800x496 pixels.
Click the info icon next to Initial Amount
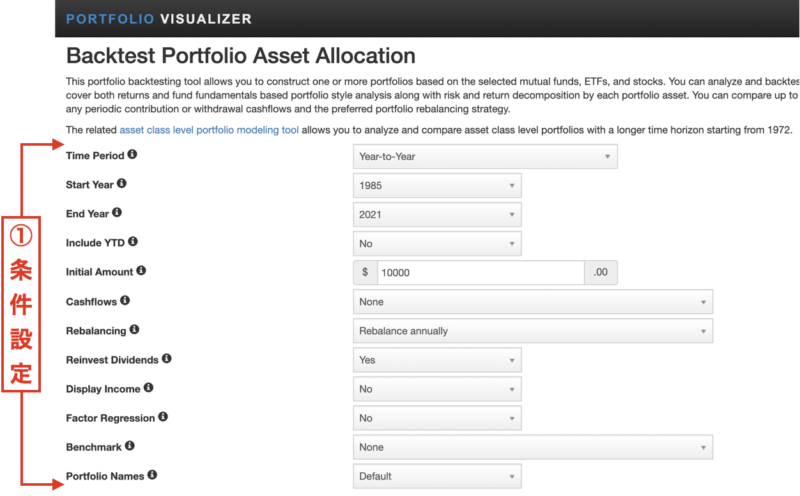point(141,270)
